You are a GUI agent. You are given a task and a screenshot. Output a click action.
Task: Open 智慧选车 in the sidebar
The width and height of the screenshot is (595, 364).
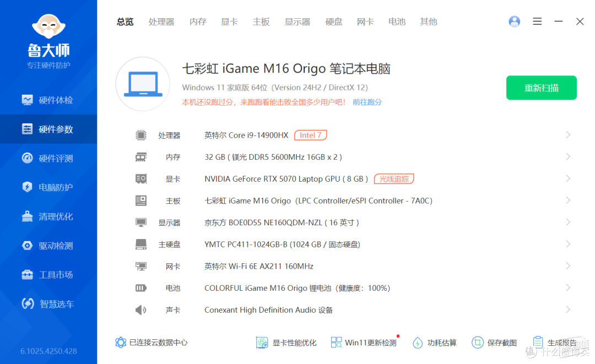coord(48,304)
